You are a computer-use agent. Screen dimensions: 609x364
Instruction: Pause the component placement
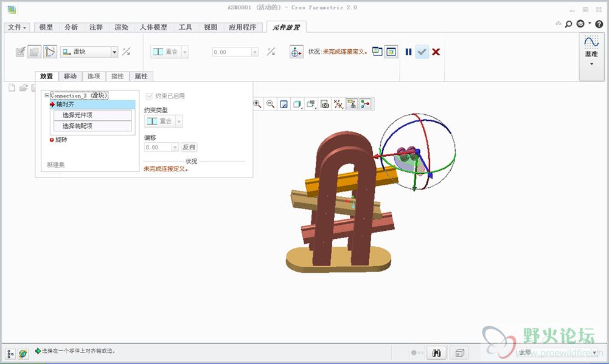pos(408,52)
